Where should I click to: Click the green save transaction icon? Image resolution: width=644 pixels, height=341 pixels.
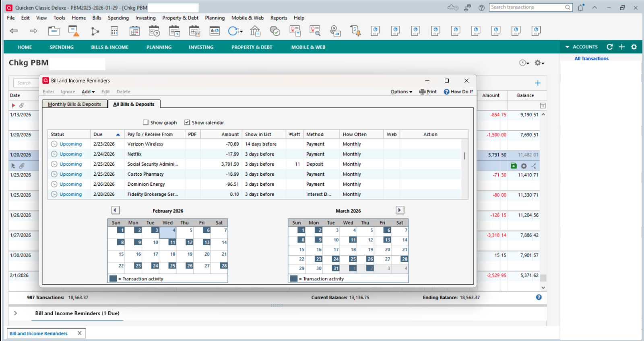click(x=514, y=166)
